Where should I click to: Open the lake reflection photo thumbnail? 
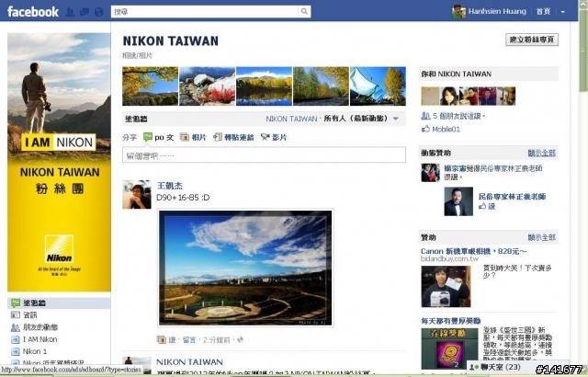[x=264, y=86]
